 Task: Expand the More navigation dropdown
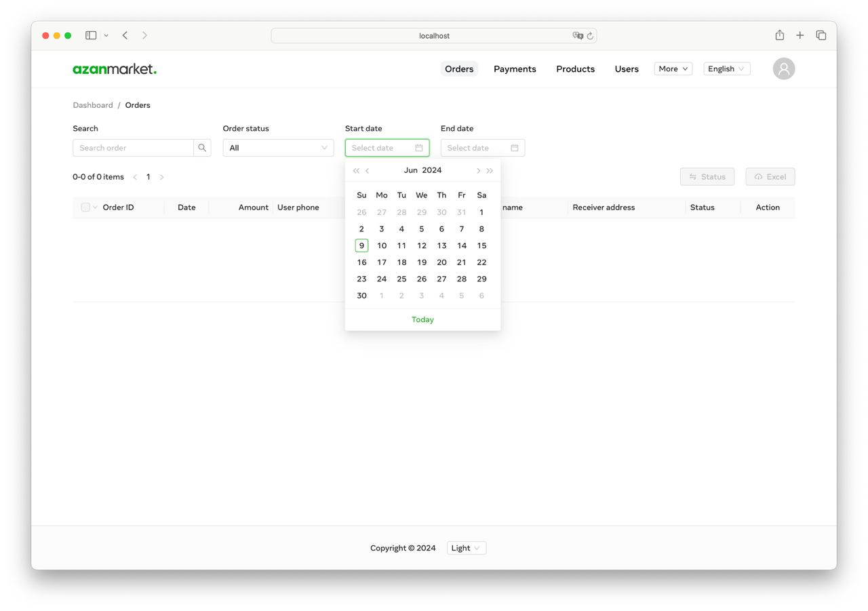[672, 68]
